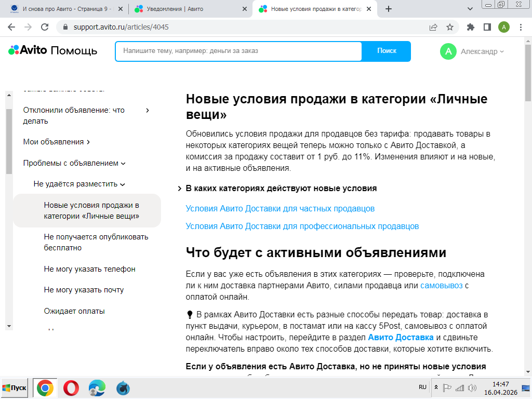The width and height of the screenshot is (532, 402).
Task: Open the Chrome three-dot menu
Action: click(521, 27)
